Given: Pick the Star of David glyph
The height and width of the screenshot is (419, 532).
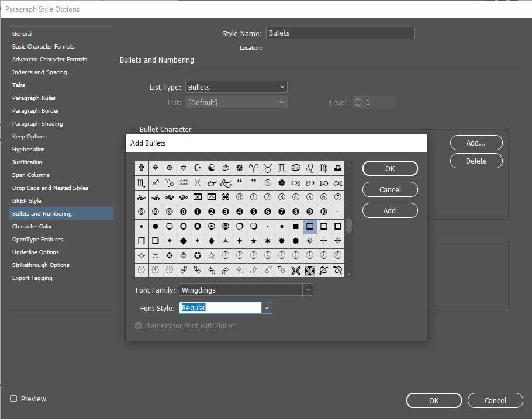Looking at the screenshot, I should [184, 168].
